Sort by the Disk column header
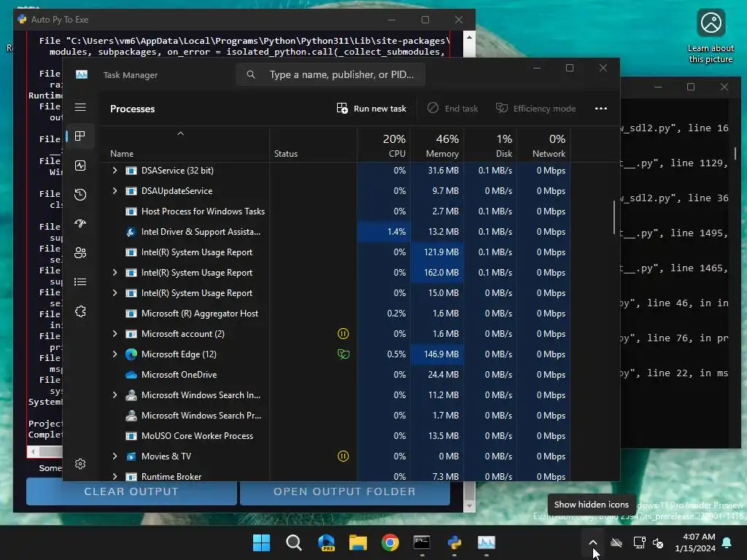This screenshot has width=747, height=560. coord(490,145)
